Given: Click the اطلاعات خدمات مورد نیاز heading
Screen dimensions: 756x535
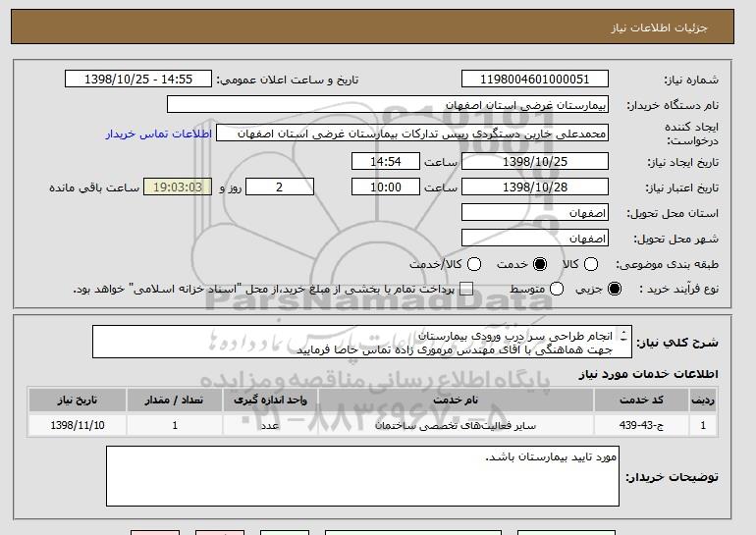Looking at the screenshot, I should coord(648,374).
